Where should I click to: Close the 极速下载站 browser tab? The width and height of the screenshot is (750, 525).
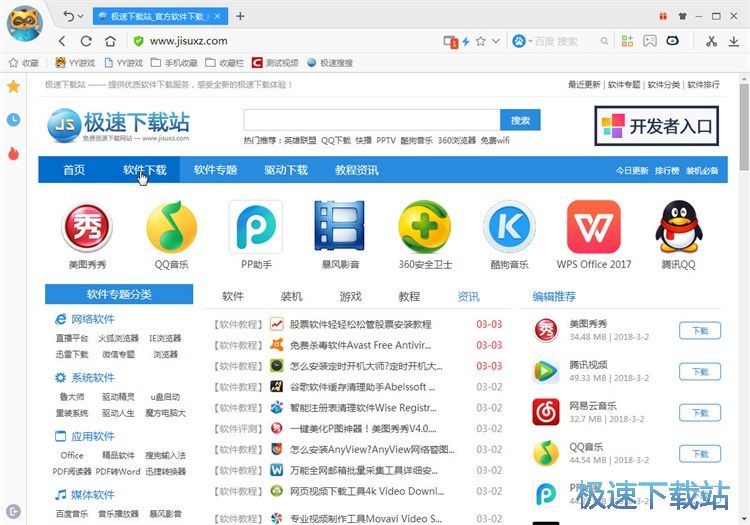coord(218,16)
